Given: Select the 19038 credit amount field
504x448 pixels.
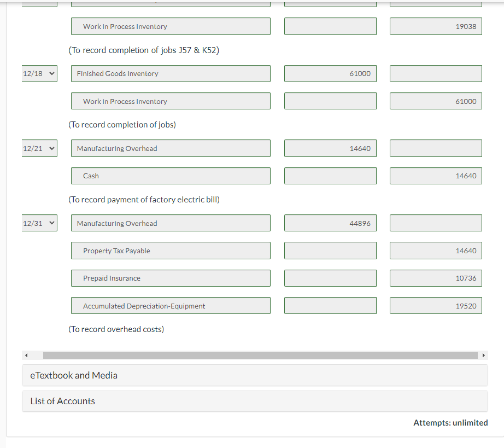Looking at the screenshot, I should pos(435,26).
